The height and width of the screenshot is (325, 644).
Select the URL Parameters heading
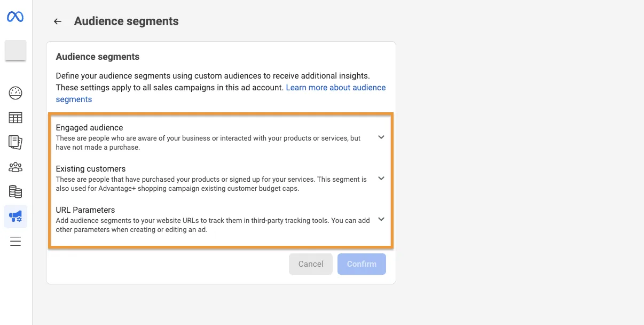pos(85,210)
